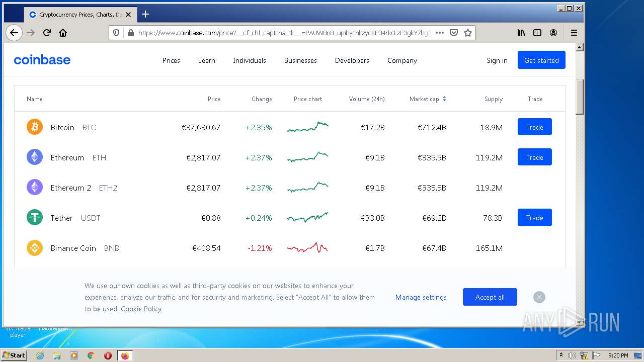The width and height of the screenshot is (644, 362).
Task: Bookmark this page with star icon
Action: pos(468,33)
